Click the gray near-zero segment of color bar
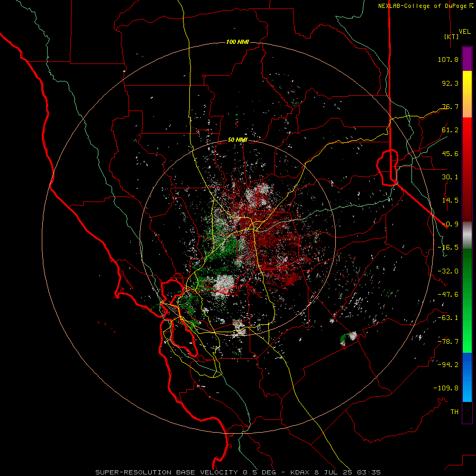476x476 pixels. [x=467, y=235]
